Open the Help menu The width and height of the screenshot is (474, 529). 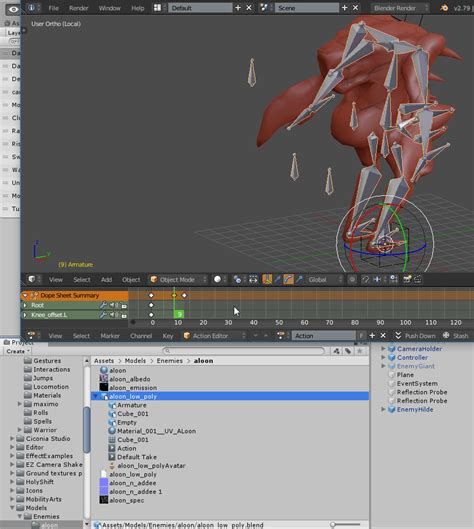(138, 8)
